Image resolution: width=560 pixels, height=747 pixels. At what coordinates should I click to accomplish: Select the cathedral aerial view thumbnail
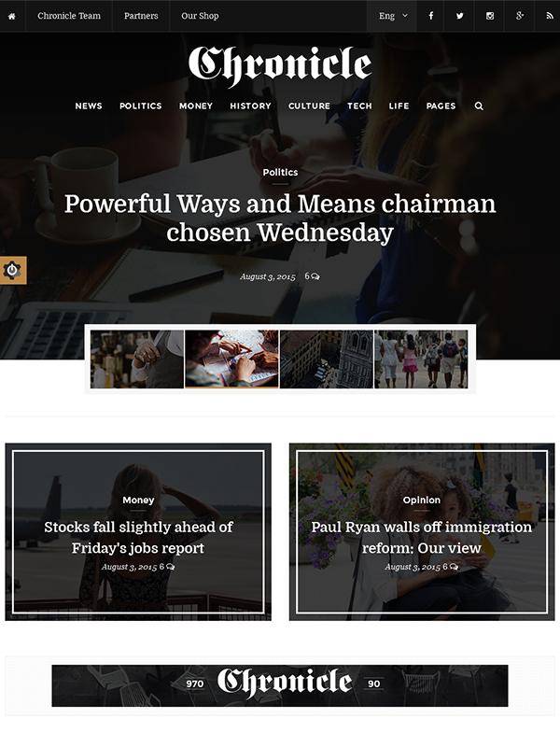[x=326, y=359]
